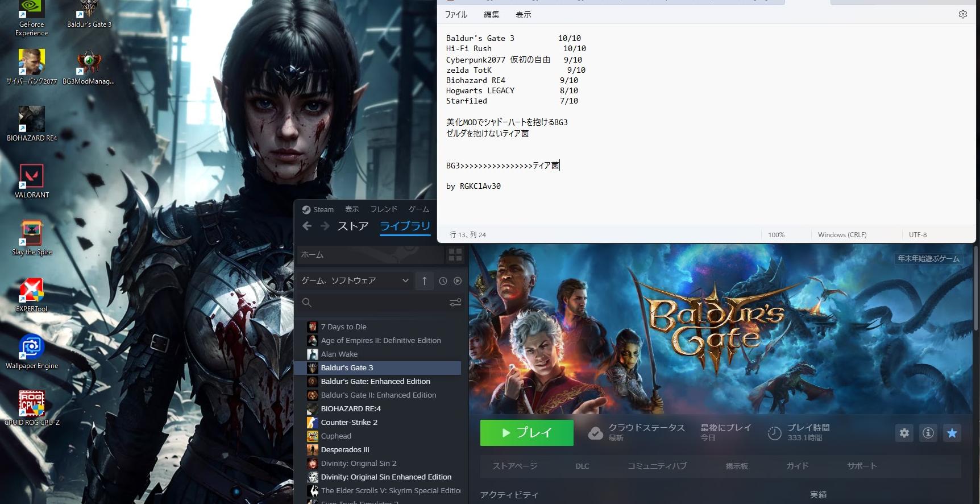This screenshot has height=504, width=980.
Task: Launch the VALORANT desktop icon
Action: 32,181
